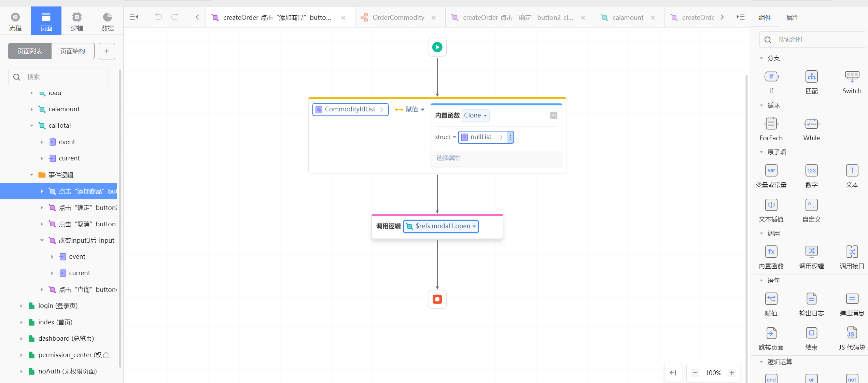Collapse the 事件逻辑 folder
This screenshot has height=383, width=868.
[x=31, y=175]
